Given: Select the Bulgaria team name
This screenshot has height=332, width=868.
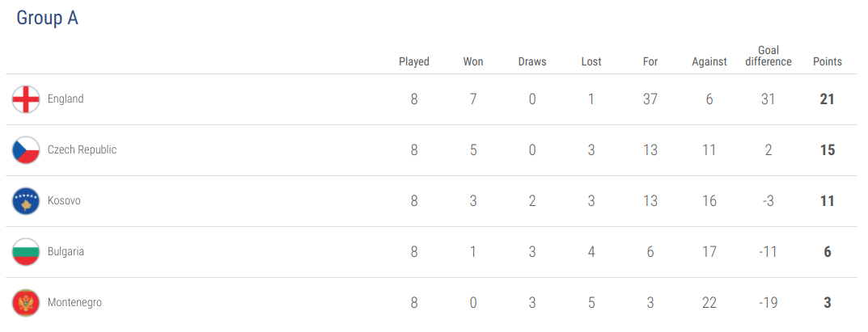Looking at the screenshot, I should point(66,252).
